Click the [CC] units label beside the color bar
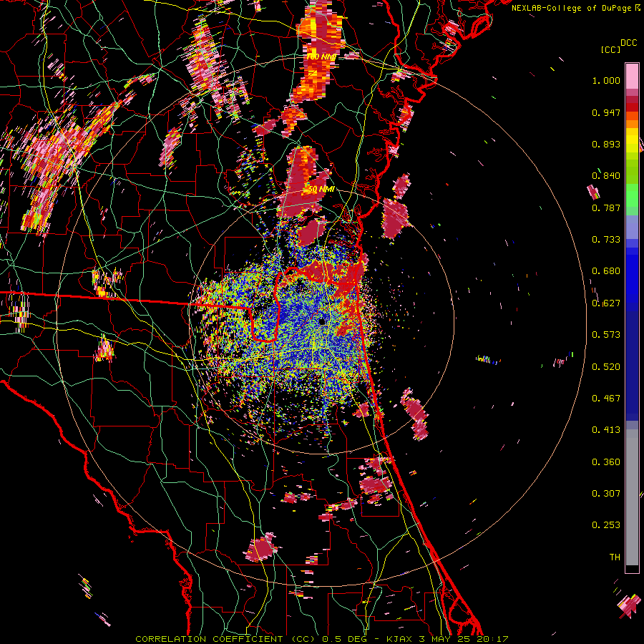This screenshot has height=644, width=644. click(610, 49)
